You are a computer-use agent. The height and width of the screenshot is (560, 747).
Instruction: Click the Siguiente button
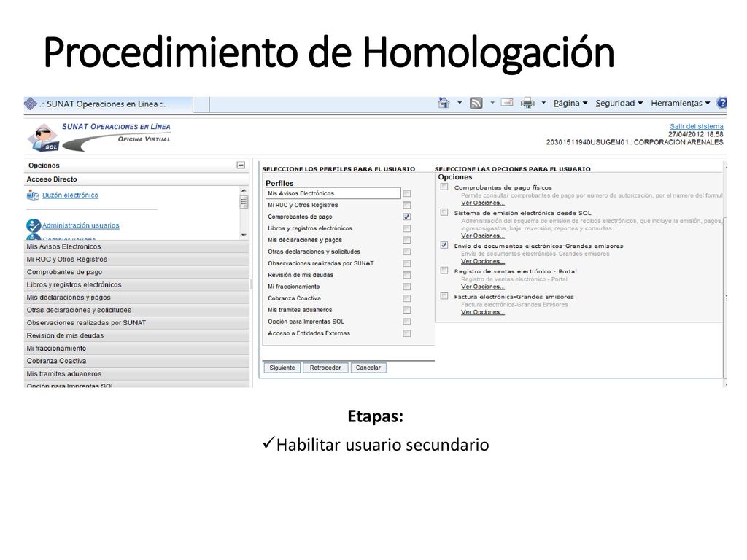pos(282,367)
